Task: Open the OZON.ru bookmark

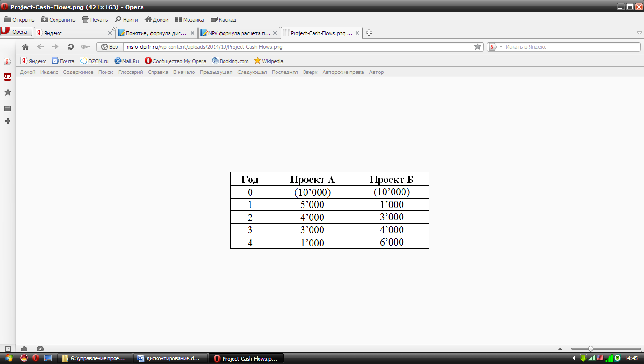Action: coord(94,61)
